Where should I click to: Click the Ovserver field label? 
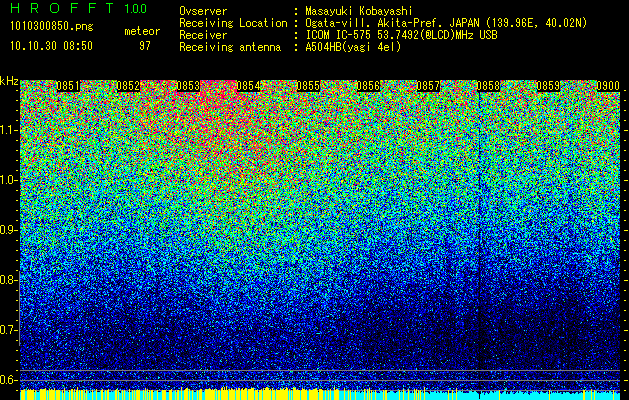(203, 11)
